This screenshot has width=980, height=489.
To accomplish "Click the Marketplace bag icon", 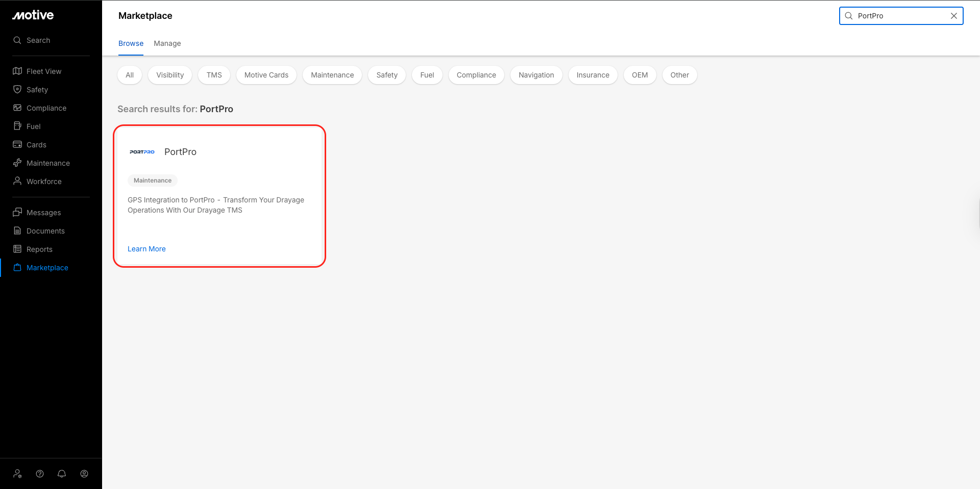I will [x=17, y=267].
